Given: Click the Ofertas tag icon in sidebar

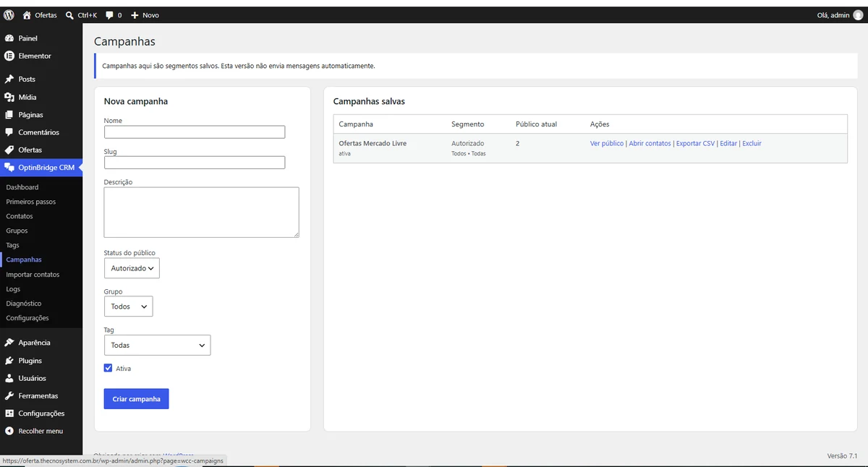Looking at the screenshot, I should tap(9, 150).
